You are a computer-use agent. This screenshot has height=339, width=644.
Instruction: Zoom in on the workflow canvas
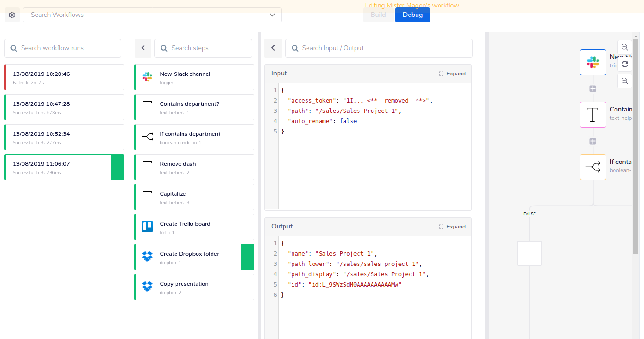[625, 47]
